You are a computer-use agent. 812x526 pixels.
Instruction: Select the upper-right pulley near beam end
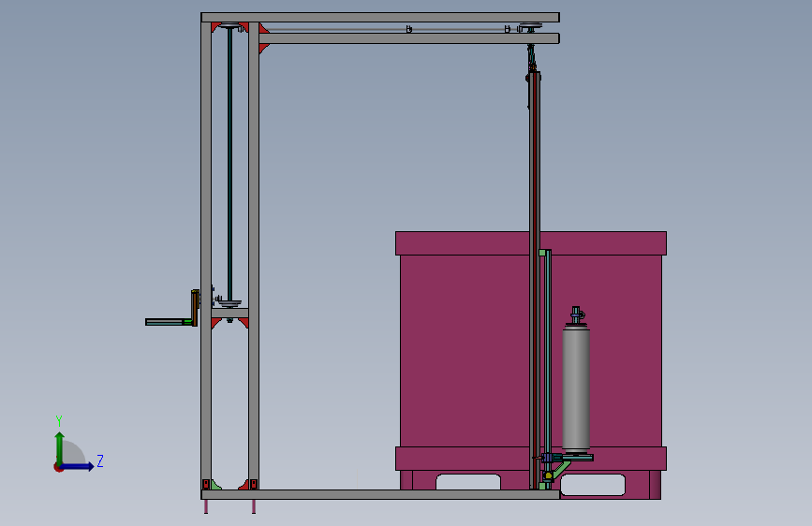pos(531,25)
